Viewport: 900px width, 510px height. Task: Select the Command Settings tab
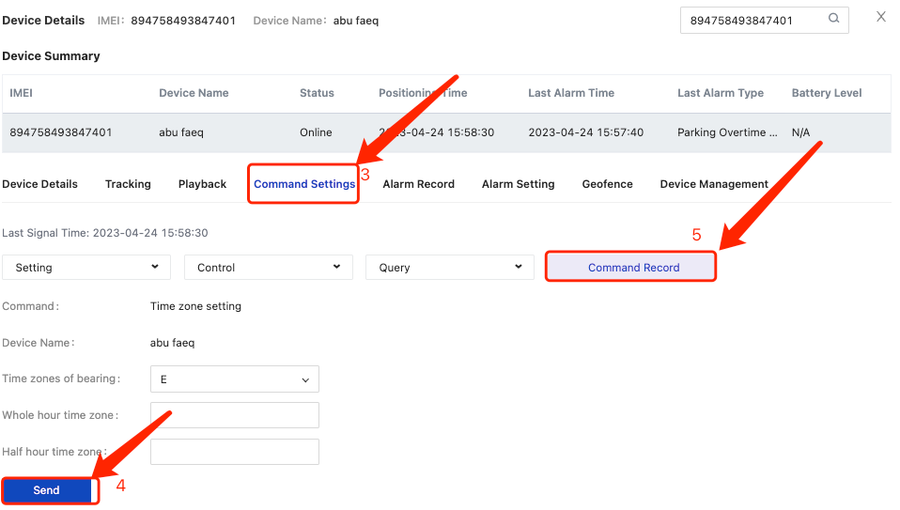[x=304, y=184]
